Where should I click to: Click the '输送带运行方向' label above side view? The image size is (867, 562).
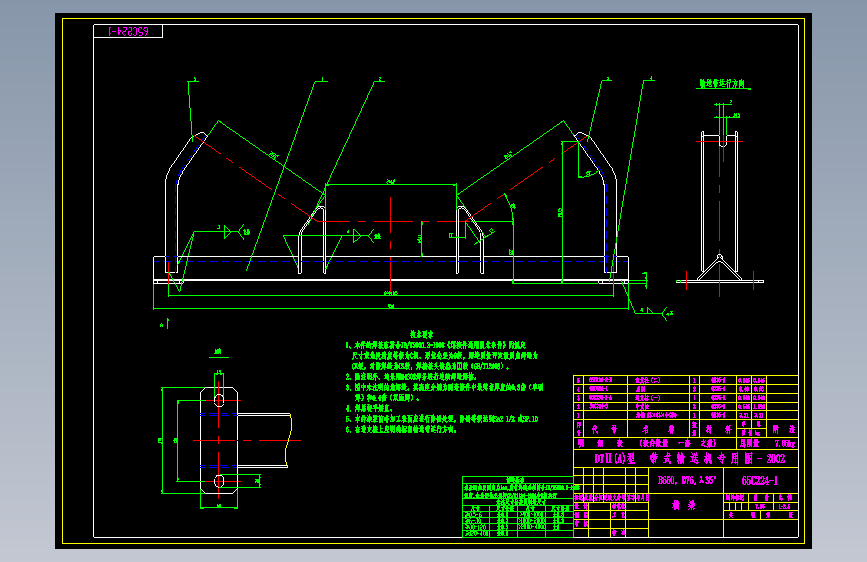click(722, 84)
